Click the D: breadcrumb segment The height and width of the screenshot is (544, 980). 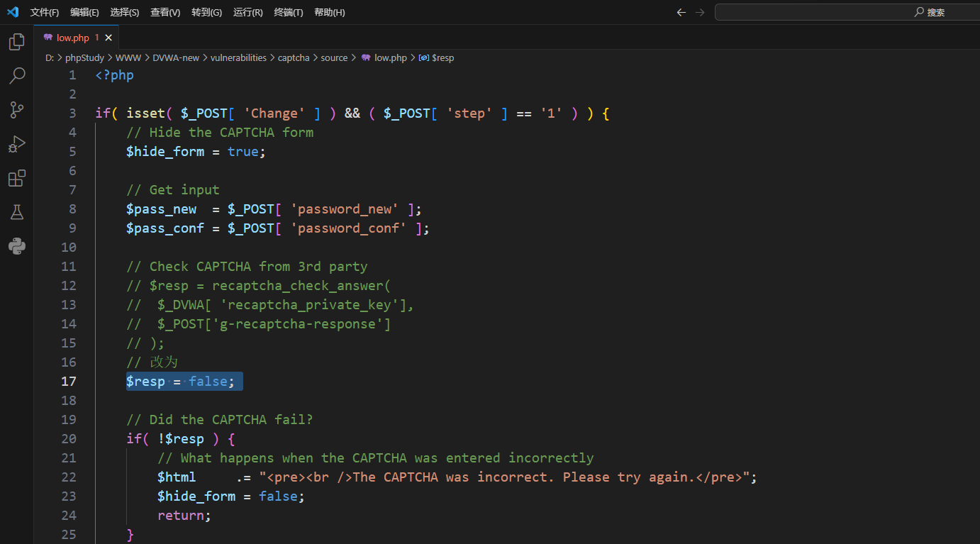50,58
